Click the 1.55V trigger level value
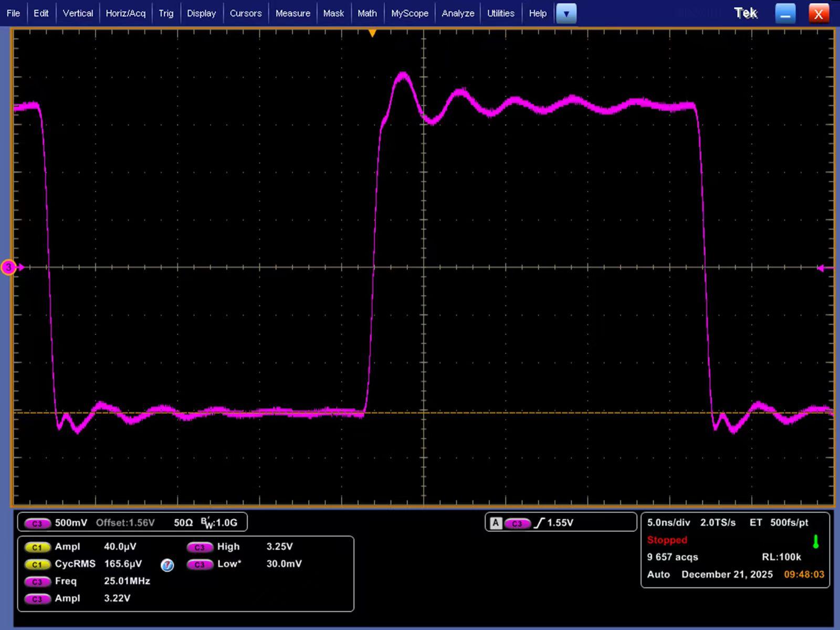 click(560, 522)
